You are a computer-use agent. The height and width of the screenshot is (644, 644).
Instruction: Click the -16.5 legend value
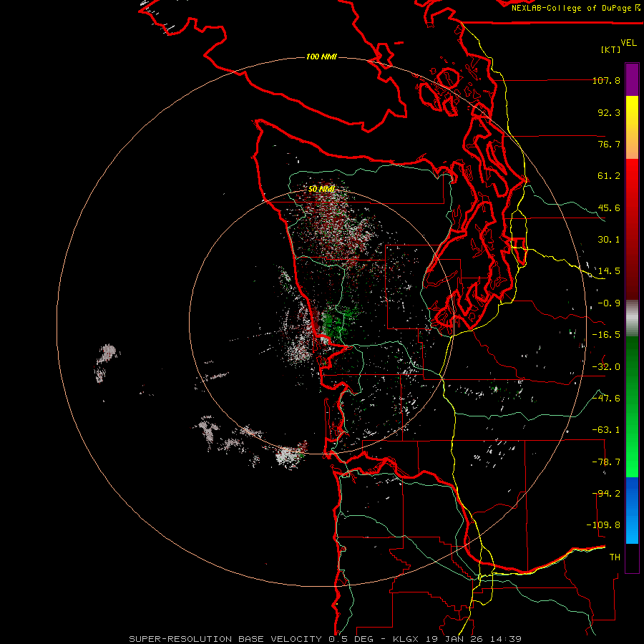click(606, 335)
